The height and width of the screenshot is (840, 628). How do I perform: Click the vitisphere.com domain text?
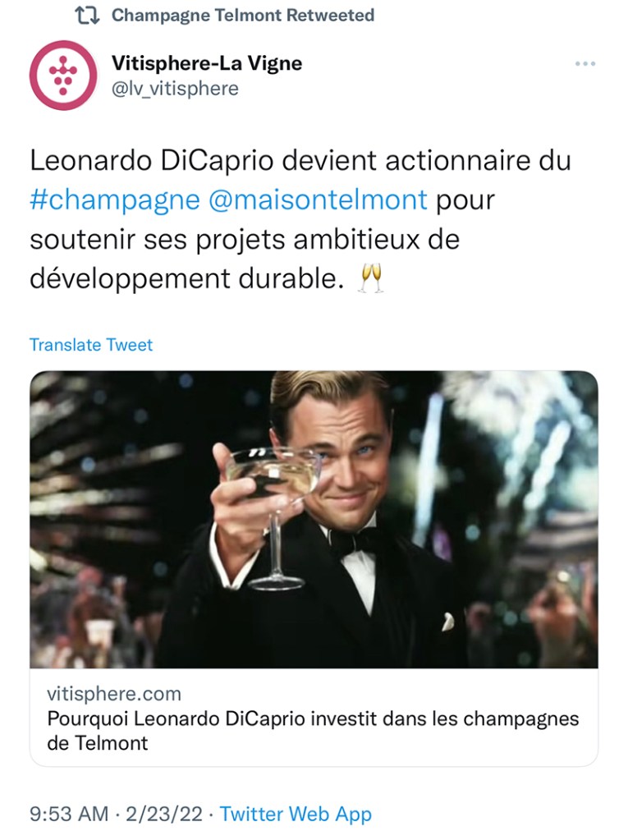pos(114,694)
